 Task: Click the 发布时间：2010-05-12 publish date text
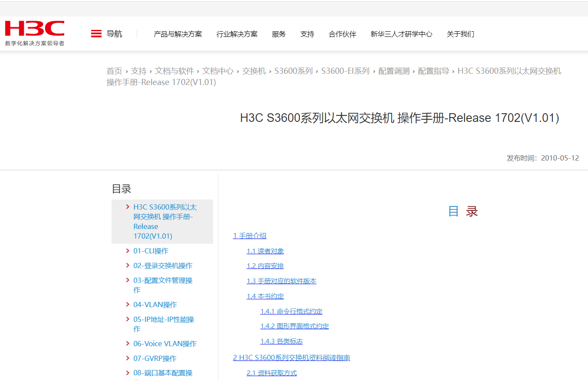[x=543, y=158]
